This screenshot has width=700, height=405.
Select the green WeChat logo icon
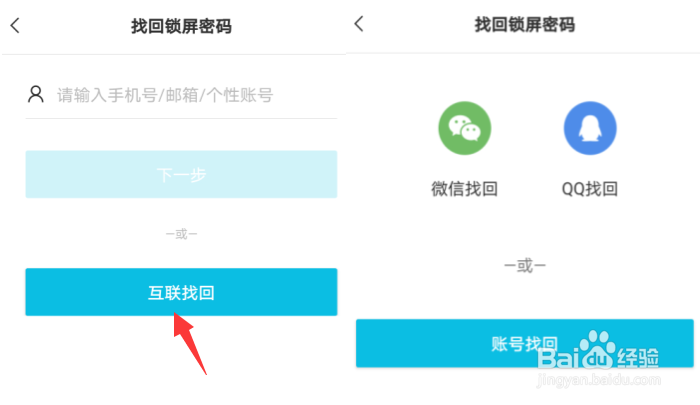464,128
